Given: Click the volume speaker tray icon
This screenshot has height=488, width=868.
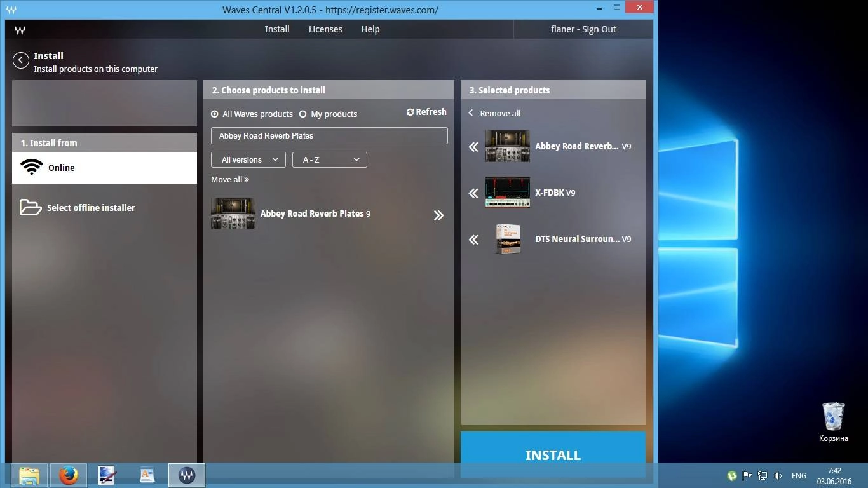Looking at the screenshot, I should point(778,476).
